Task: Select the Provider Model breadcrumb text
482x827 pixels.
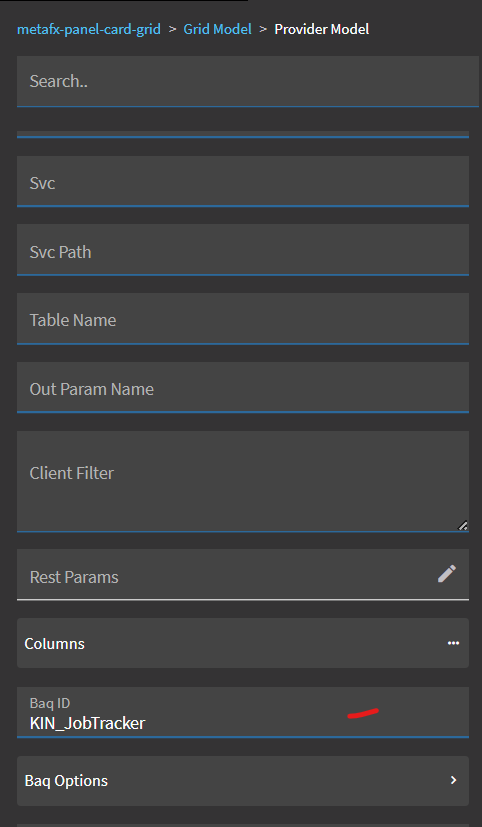Action: [321, 29]
